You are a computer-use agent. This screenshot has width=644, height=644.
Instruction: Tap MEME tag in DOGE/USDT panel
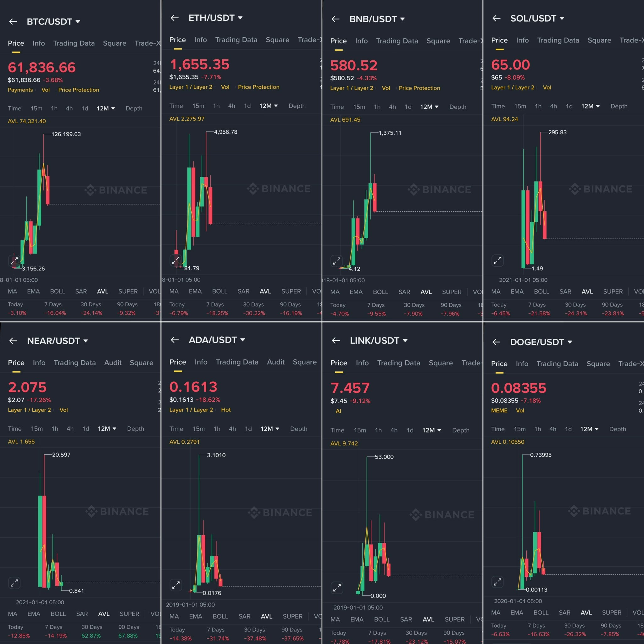499,410
